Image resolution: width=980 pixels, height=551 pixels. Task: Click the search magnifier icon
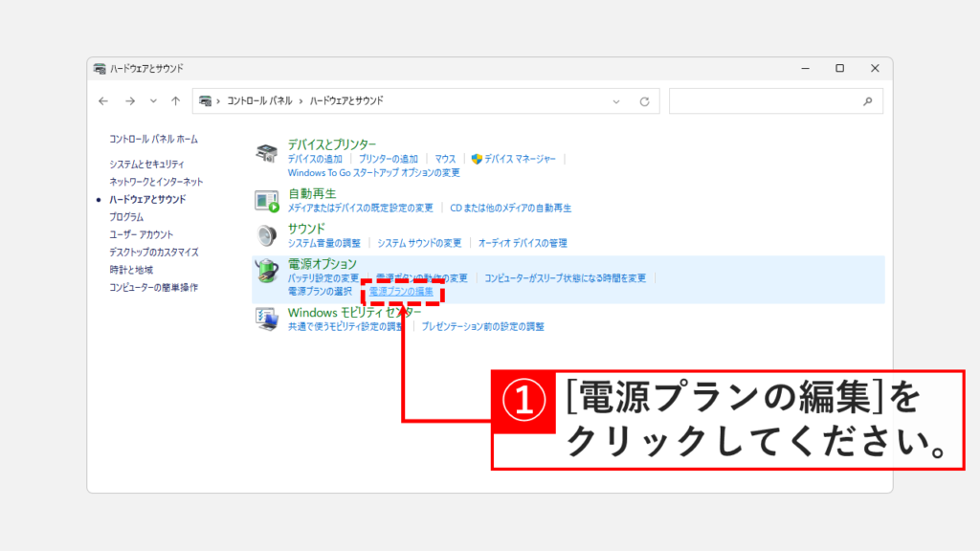(x=867, y=100)
